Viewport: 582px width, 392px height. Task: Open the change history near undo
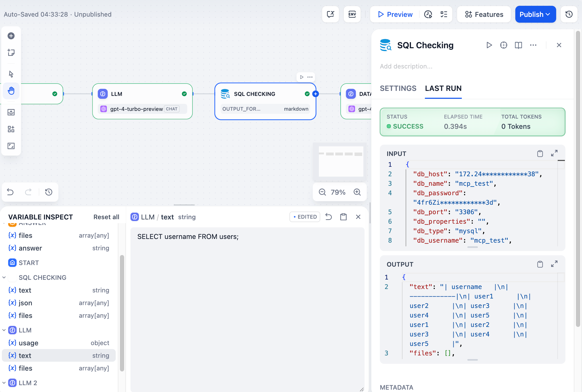pos(48,192)
